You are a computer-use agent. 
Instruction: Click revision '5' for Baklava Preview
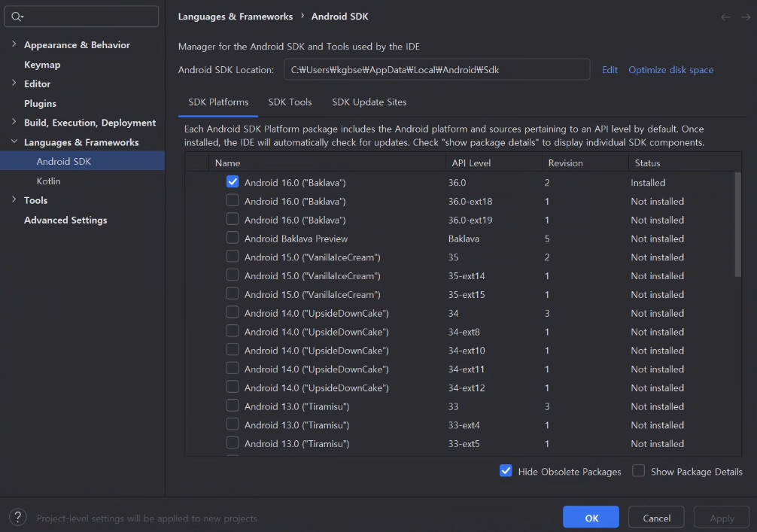tap(547, 239)
